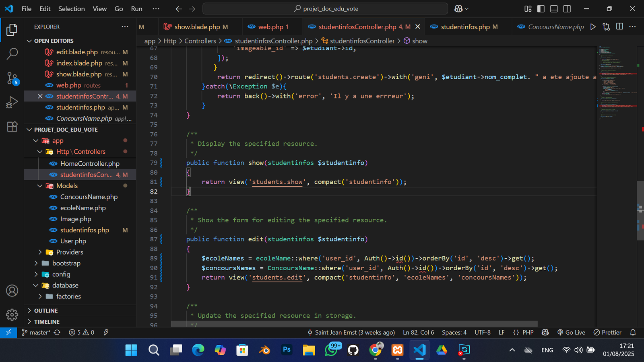Image resolution: width=644 pixels, height=362 pixels.
Task: Expand the OUTLINE section
Action: [45, 311]
